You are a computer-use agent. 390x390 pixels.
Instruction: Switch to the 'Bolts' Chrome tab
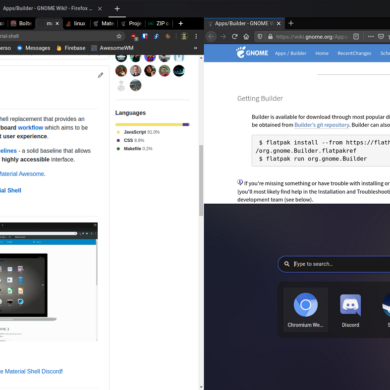click(21, 23)
